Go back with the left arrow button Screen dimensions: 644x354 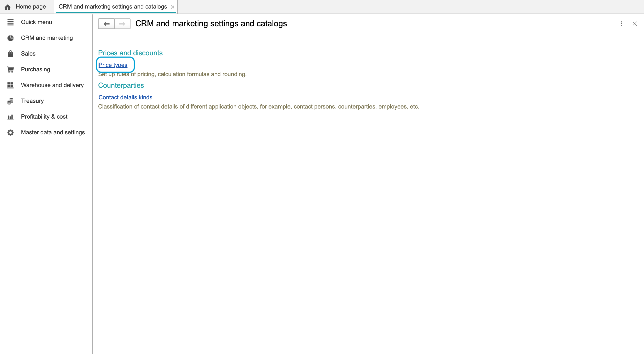pos(106,24)
